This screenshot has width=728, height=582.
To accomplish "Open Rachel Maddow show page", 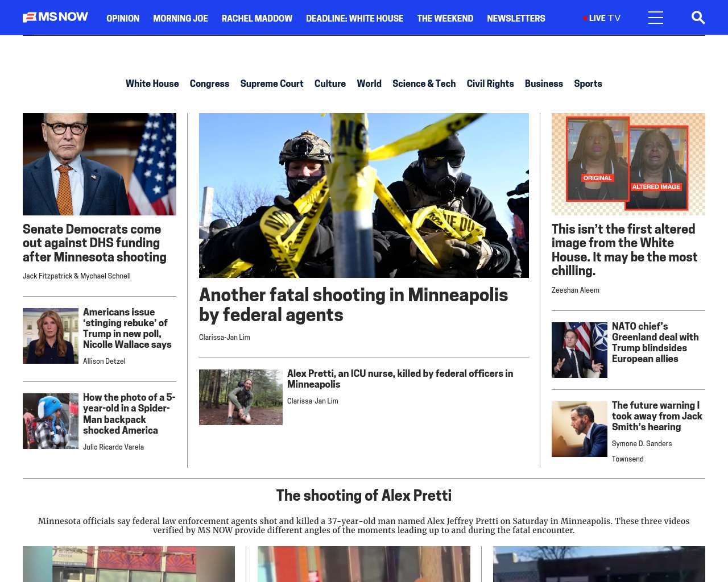I will 257,18.
